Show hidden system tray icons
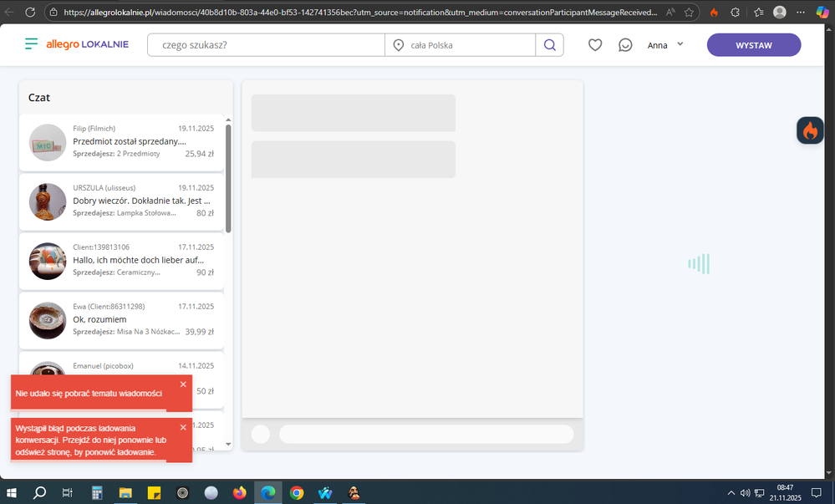 [731, 492]
